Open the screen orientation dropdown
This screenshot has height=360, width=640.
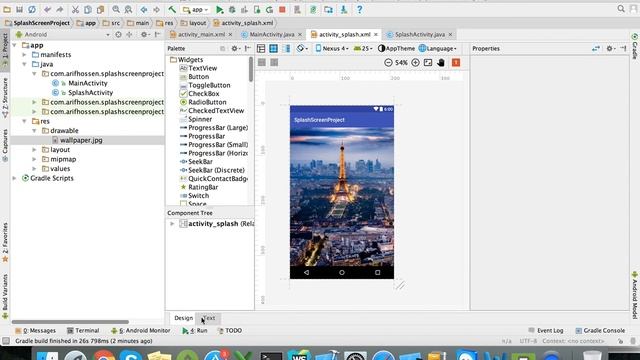point(302,49)
